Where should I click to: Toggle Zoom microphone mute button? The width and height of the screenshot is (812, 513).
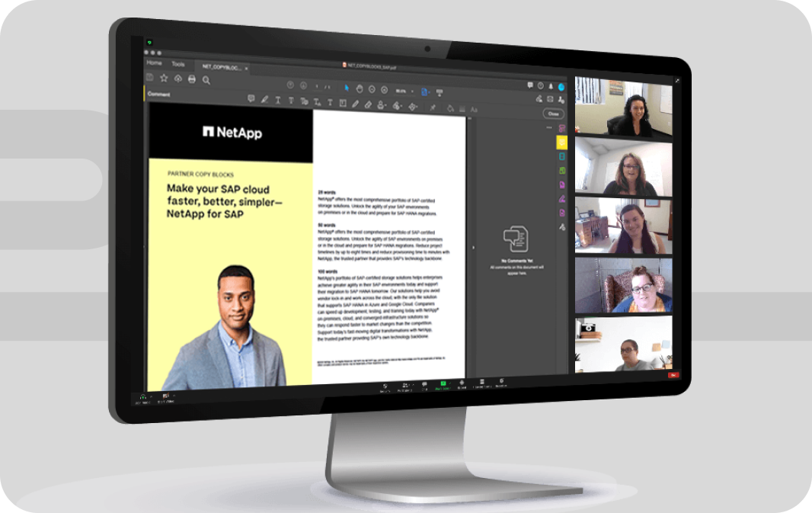click(x=142, y=397)
